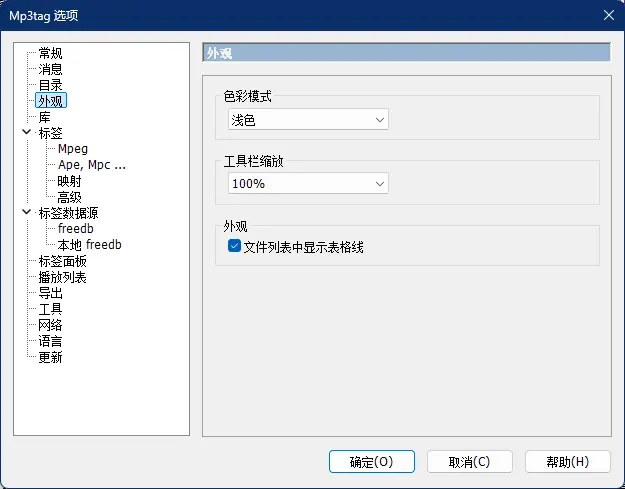Select Ape, Mpc ... tag settings
The height and width of the screenshot is (489, 625).
91,165
